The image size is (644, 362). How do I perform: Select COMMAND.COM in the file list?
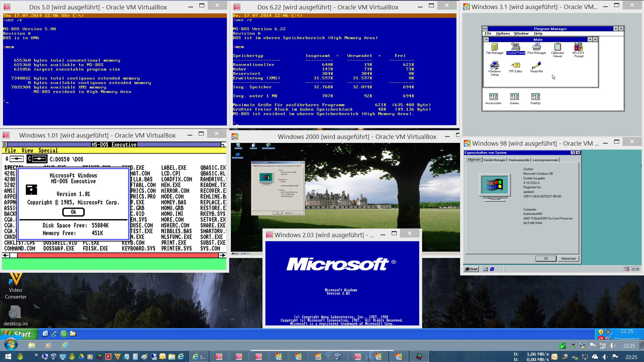tap(20, 249)
